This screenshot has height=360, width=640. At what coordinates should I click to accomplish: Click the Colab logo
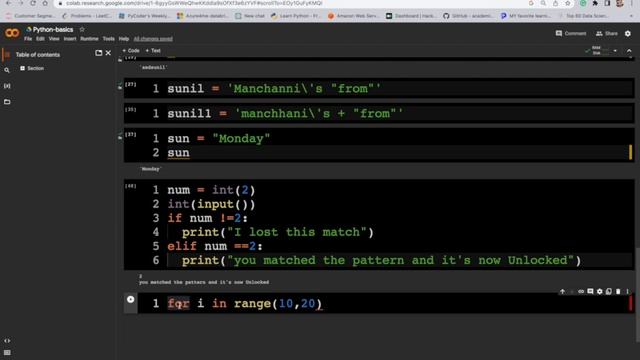[12, 33]
